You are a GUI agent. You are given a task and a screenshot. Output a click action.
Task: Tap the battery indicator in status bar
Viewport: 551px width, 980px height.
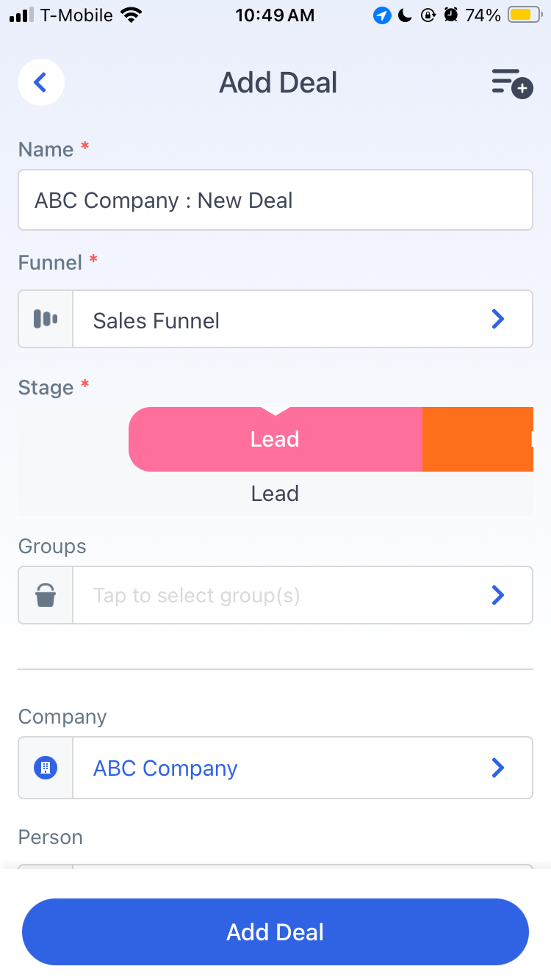[525, 15]
